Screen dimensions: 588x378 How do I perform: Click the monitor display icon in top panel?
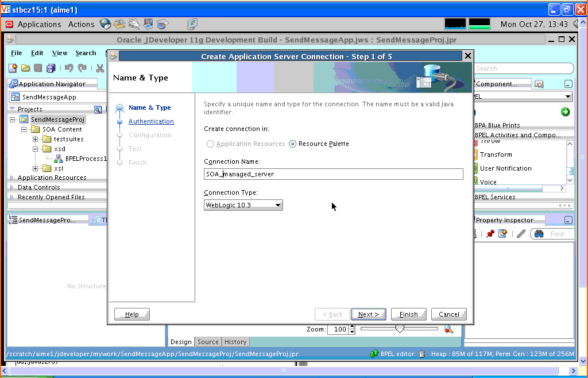tap(192, 24)
